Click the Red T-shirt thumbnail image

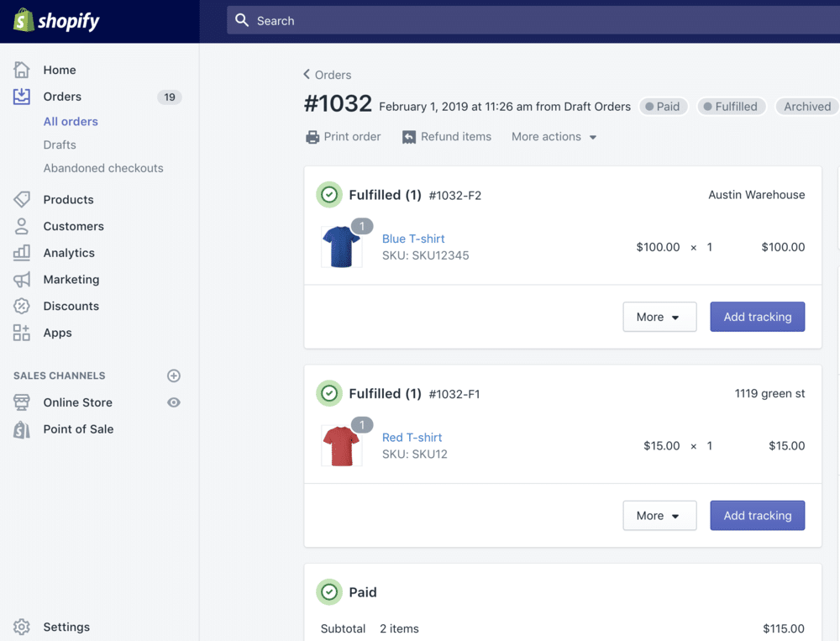pos(341,446)
